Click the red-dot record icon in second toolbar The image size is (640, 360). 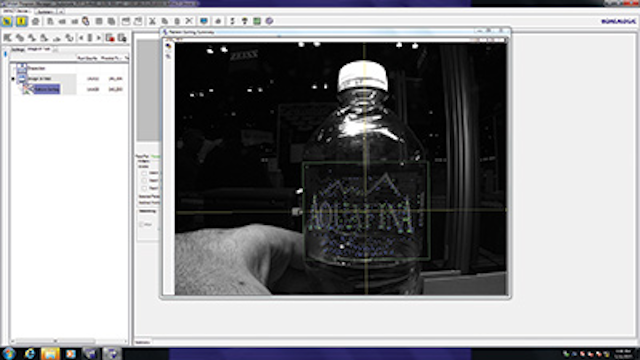(110, 38)
